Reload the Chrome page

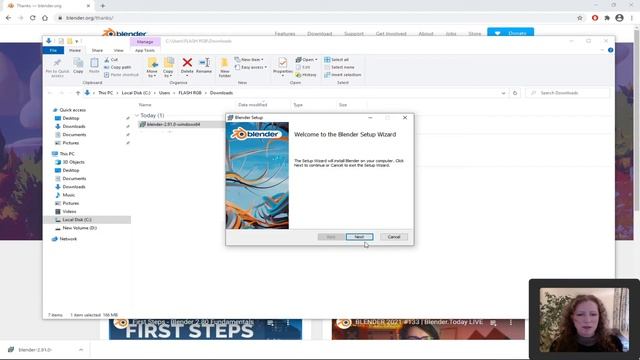[x=33, y=18]
